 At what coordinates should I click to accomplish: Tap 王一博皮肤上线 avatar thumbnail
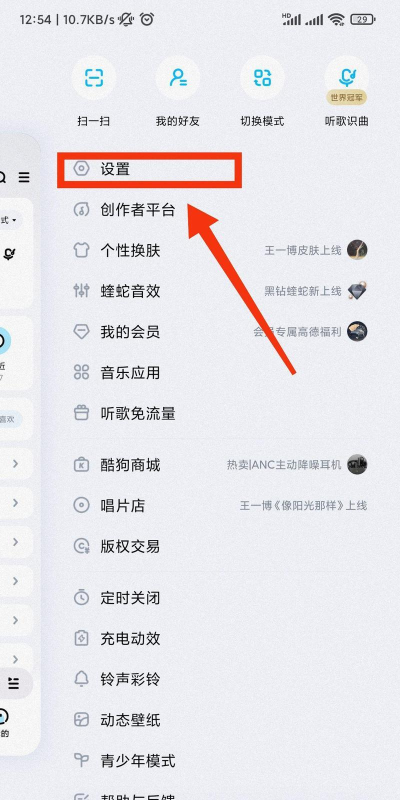357,250
